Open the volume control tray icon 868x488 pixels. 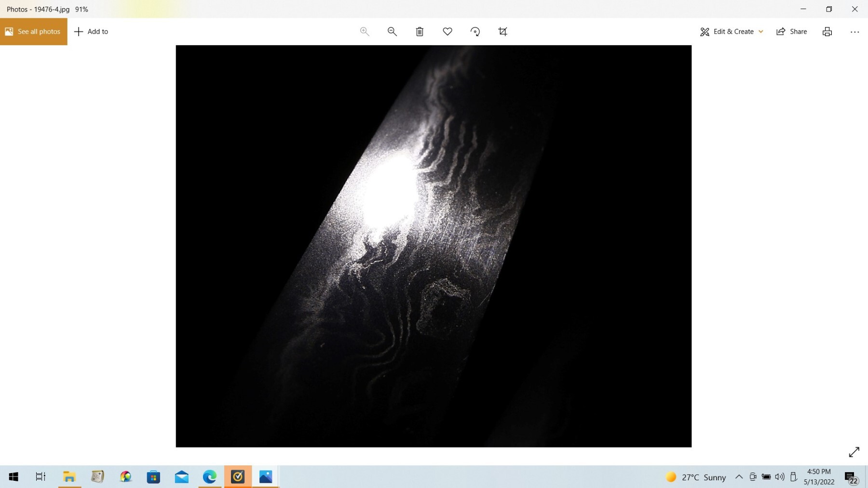pos(780,477)
